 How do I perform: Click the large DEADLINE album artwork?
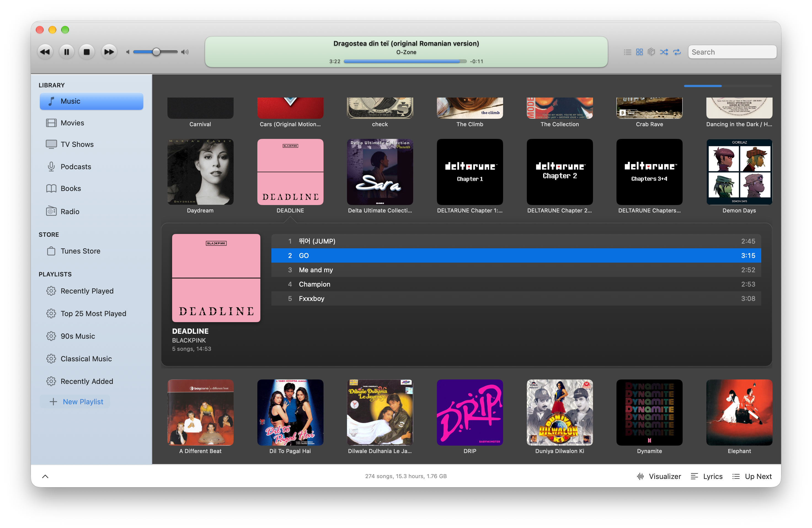pos(216,278)
